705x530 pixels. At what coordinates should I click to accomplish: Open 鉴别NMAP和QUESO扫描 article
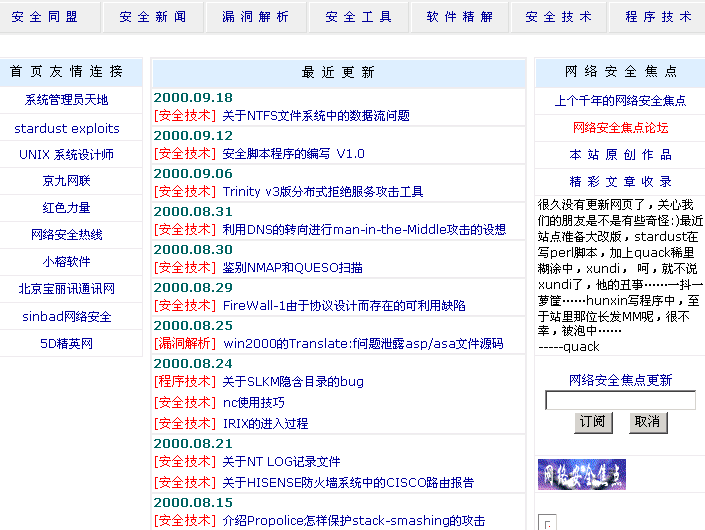293,268
